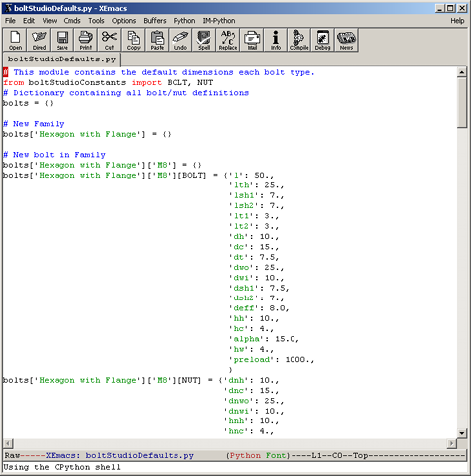Undo last change with Undo icon

point(180,40)
